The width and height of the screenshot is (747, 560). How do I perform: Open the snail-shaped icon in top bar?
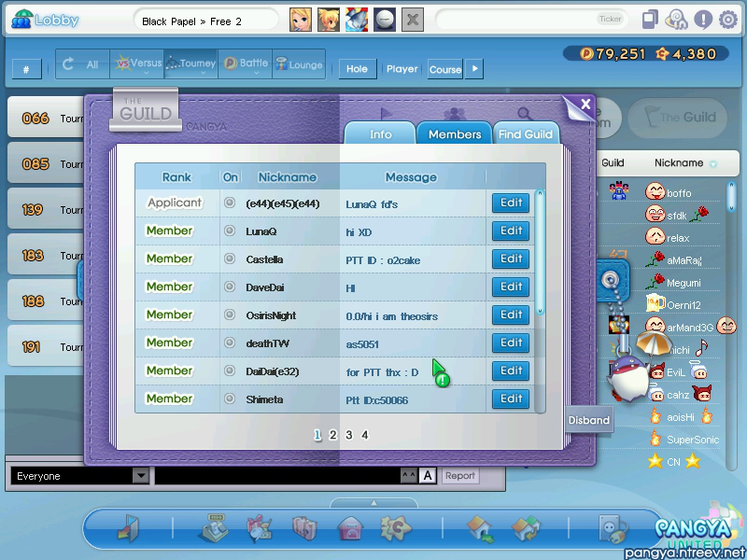(x=676, y=20)
